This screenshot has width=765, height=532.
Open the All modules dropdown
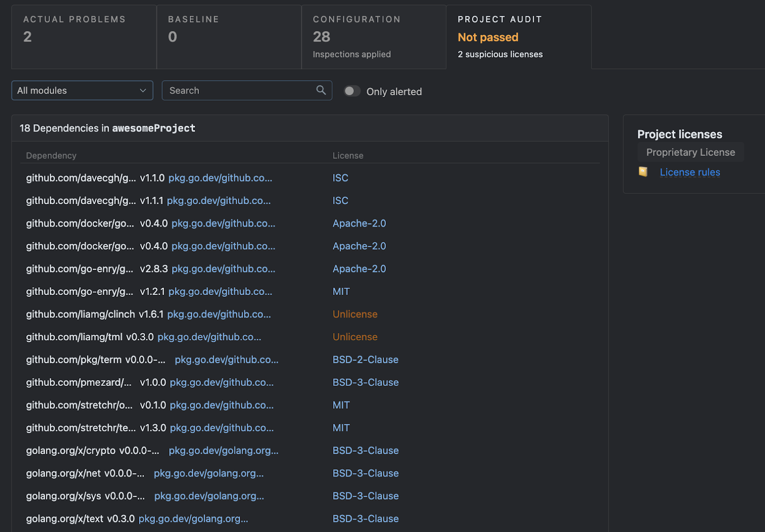[x=82, y=90]
